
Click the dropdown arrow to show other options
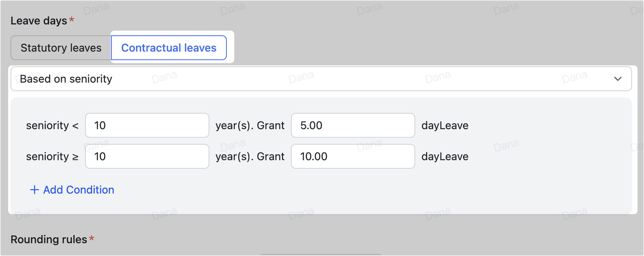point(618,79)
